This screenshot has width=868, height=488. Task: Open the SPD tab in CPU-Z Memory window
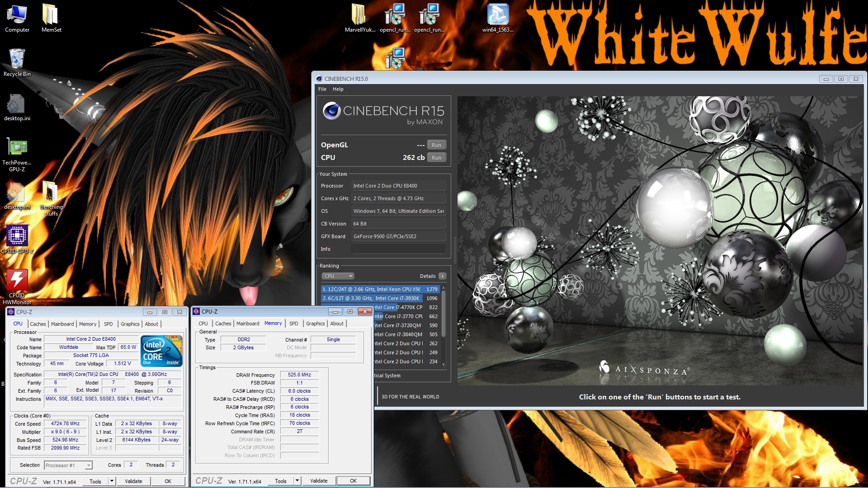[294, 324]
